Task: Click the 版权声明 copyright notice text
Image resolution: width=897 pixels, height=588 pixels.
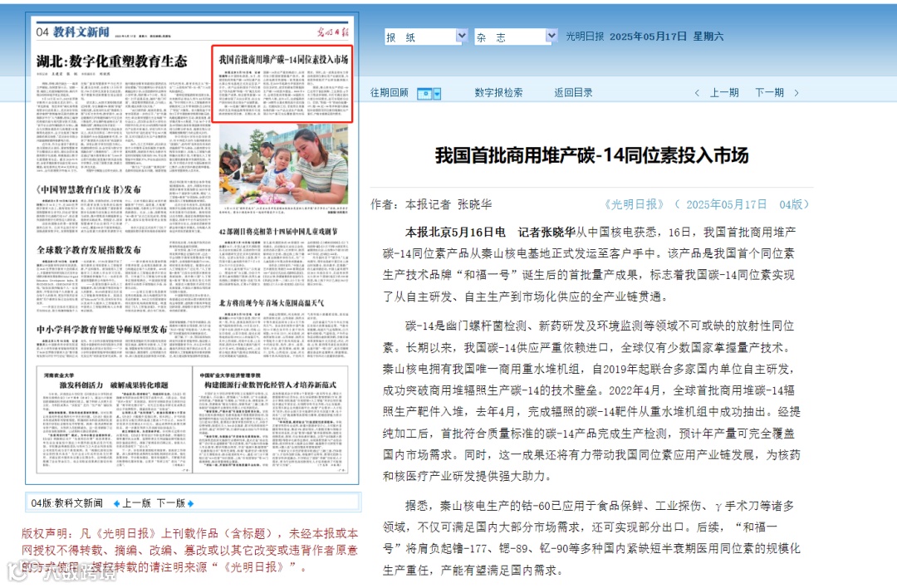Action: (190, 551)
